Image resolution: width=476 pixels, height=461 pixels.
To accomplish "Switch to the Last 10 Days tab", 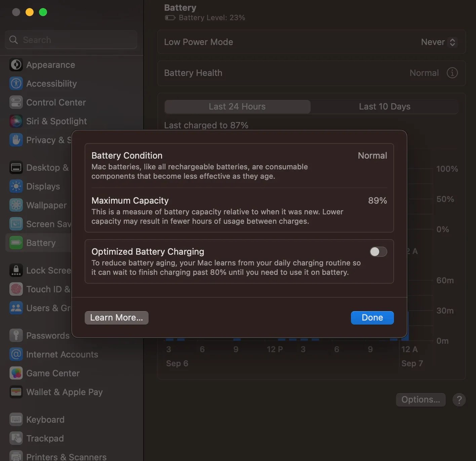I will coord(385,107).
